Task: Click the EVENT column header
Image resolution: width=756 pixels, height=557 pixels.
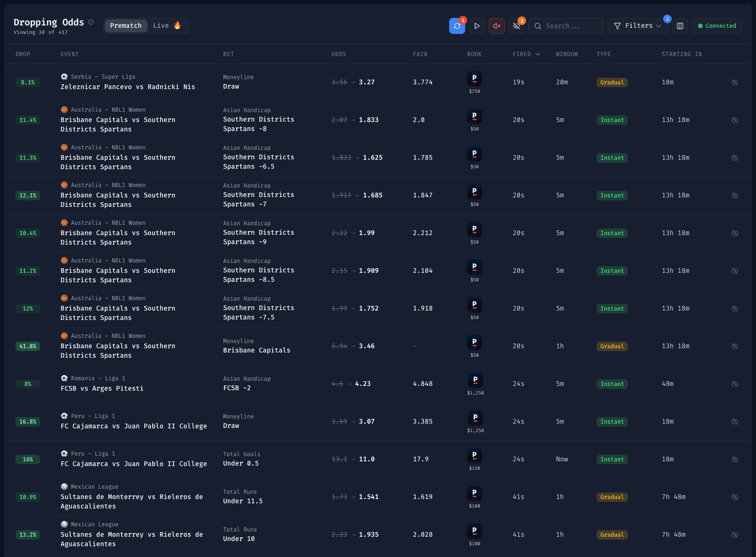Action: click(x=70, y=54)
